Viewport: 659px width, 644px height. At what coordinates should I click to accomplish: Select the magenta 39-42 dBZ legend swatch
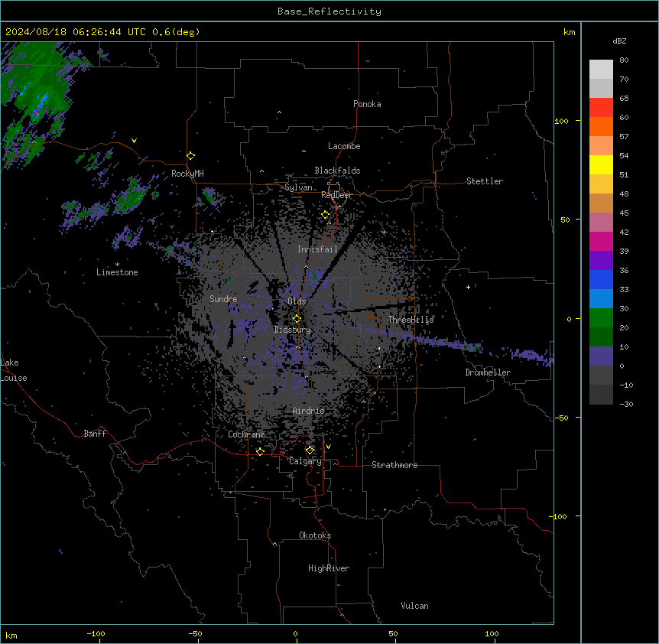[x=601, y=242]
